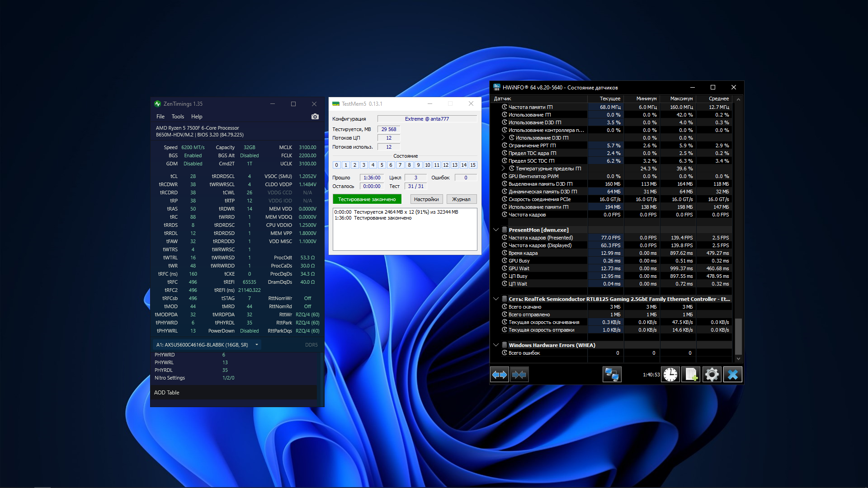The width and height of the screenshot is (868, 488).
Task: Open memory module A1 dropdown
Action: [257, 345]
